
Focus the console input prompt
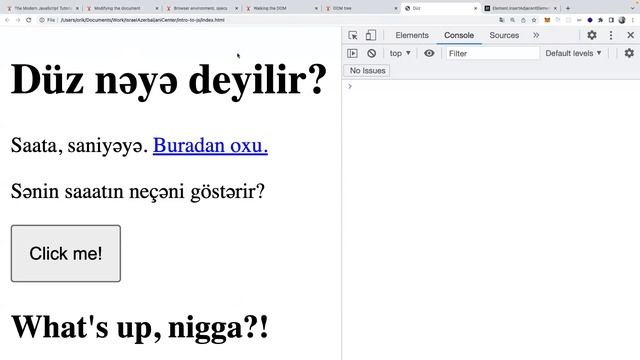pos(490,87)
